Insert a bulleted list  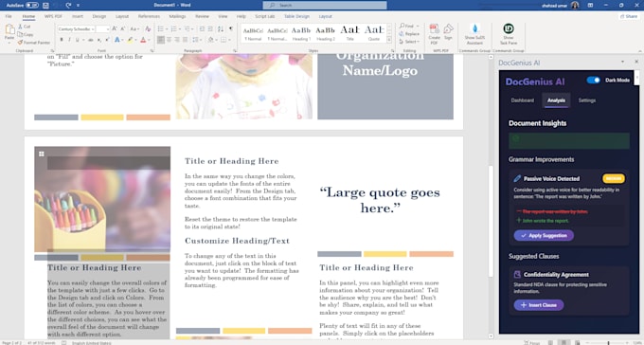161,28
